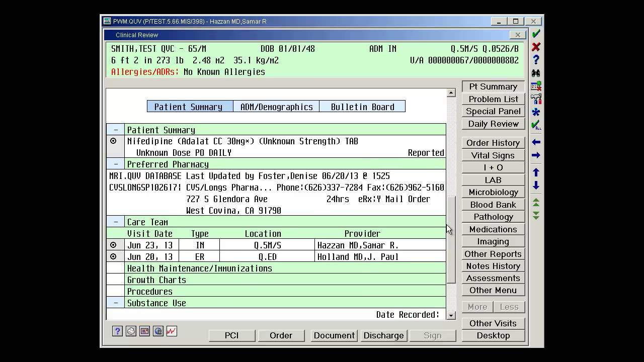This screenshot has height=362, width=644.
Task: Click the PCI button
Action: tap(232, 335)
